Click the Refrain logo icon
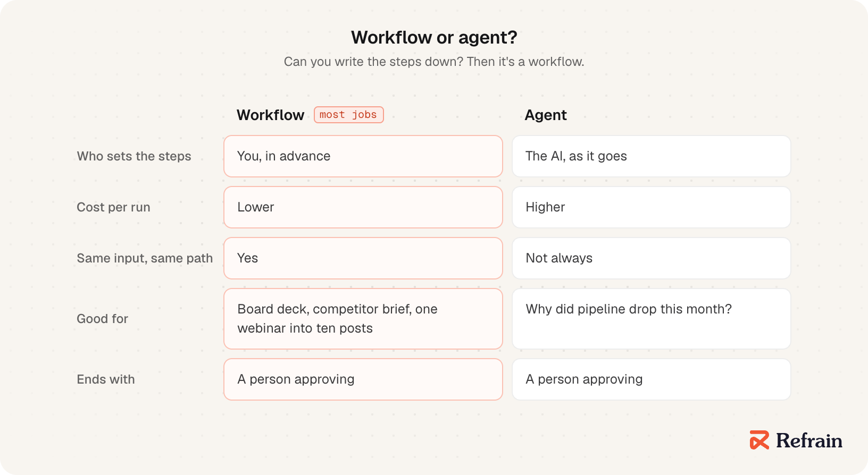 (759, 440)
